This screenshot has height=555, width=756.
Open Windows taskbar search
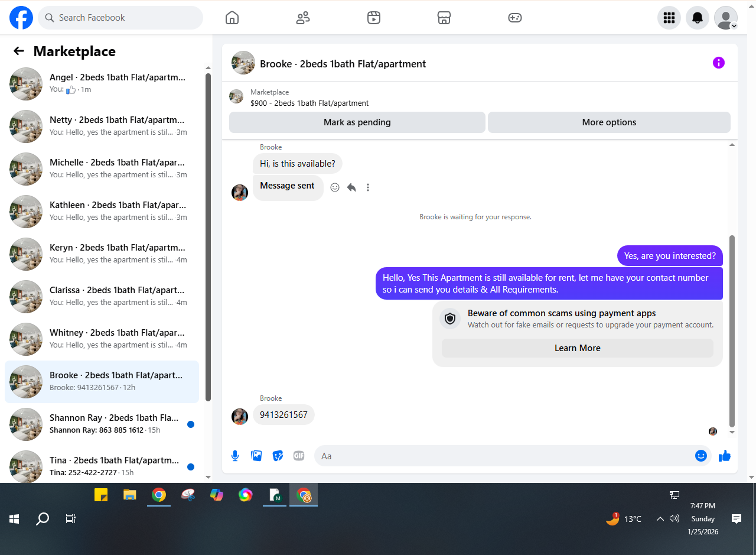pyautogui.click(x=43, y=519)
